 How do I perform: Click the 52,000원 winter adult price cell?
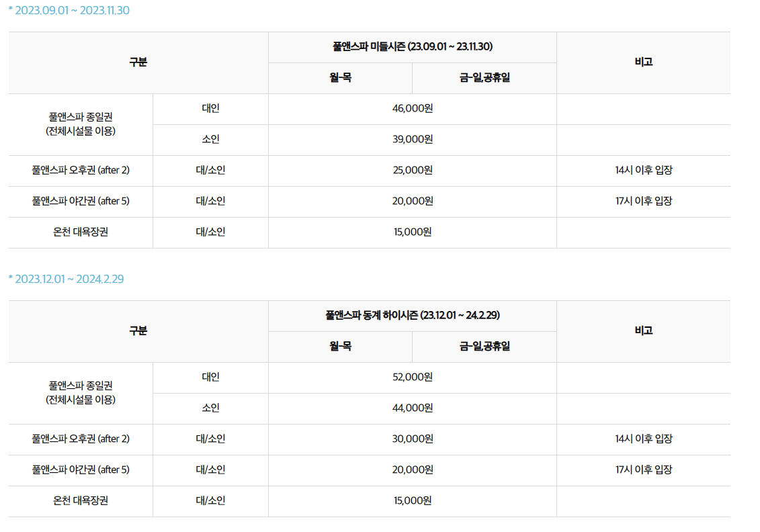412,378
